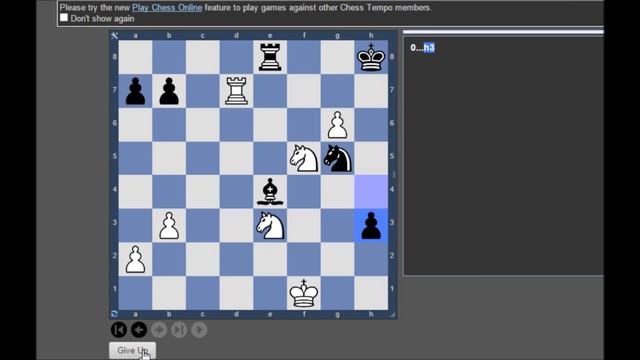Tick the Don't show again checkbox
The image size is (640, 360).
[x=64, y=18]
